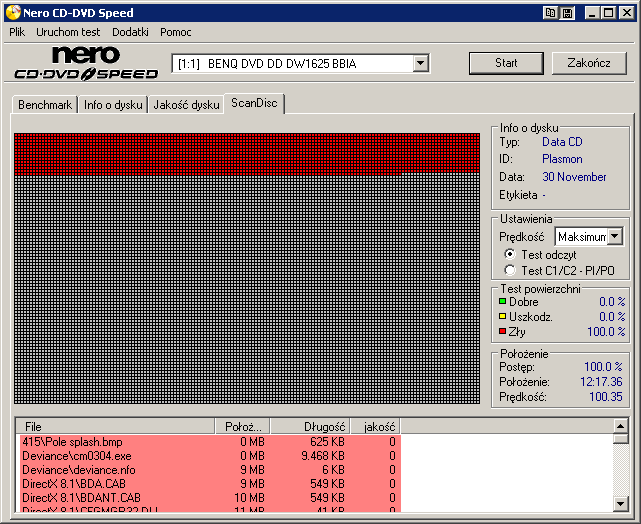This screenshot has height=524, width=641.
Task: Click the 30 November date value
Action: pos(574,177)
